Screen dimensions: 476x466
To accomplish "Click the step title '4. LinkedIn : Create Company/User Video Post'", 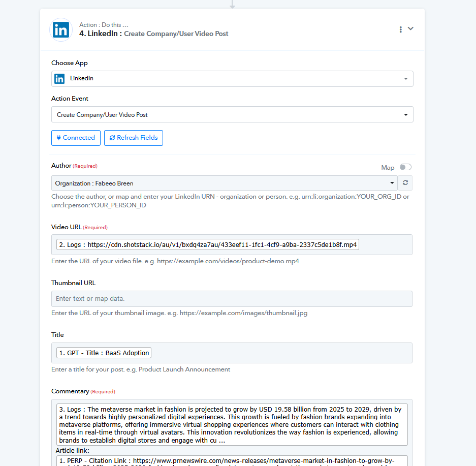I will pyautogui.click(x=153, y=34).
